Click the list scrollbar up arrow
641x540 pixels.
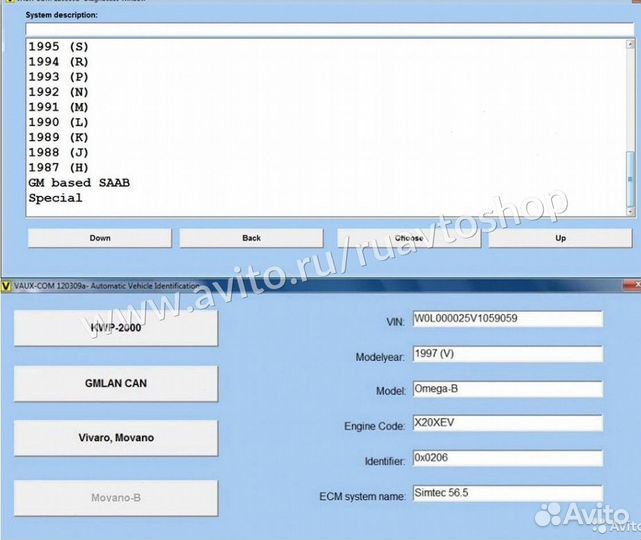[x=630, y=44]
